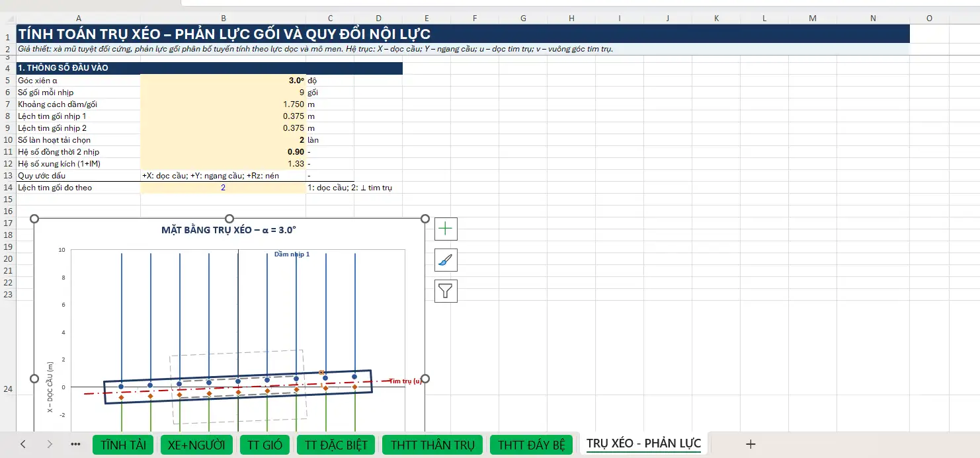Select column F by its header
Screen dimensions: 980x458
pos(475,19)
